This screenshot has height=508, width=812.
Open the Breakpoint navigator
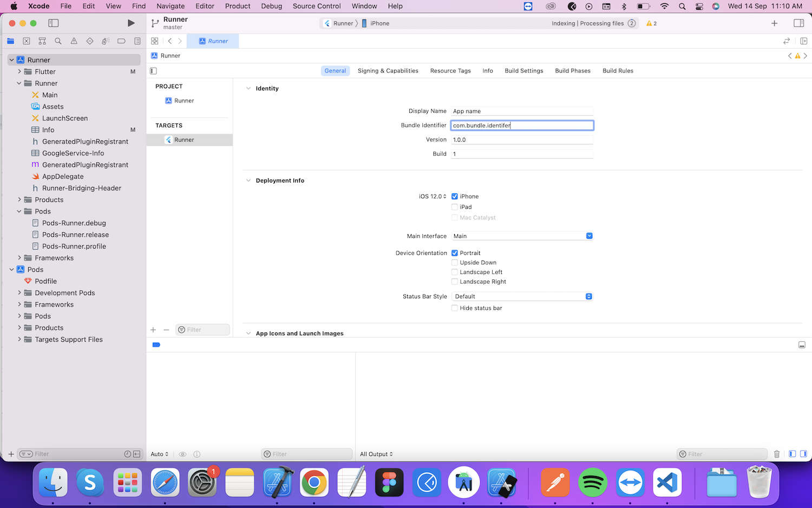click(x=121, y=41)
